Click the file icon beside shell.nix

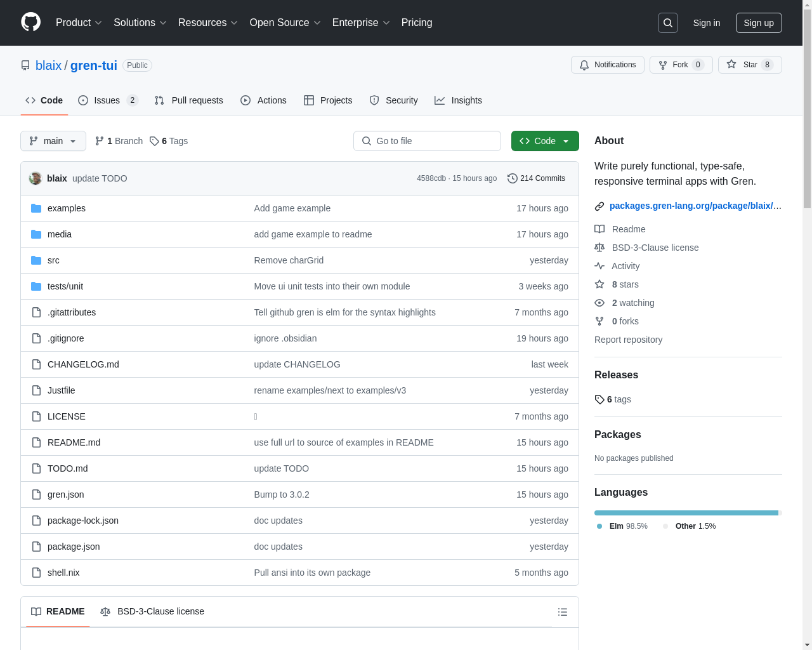pyautogui.click(x=36, y=573)
